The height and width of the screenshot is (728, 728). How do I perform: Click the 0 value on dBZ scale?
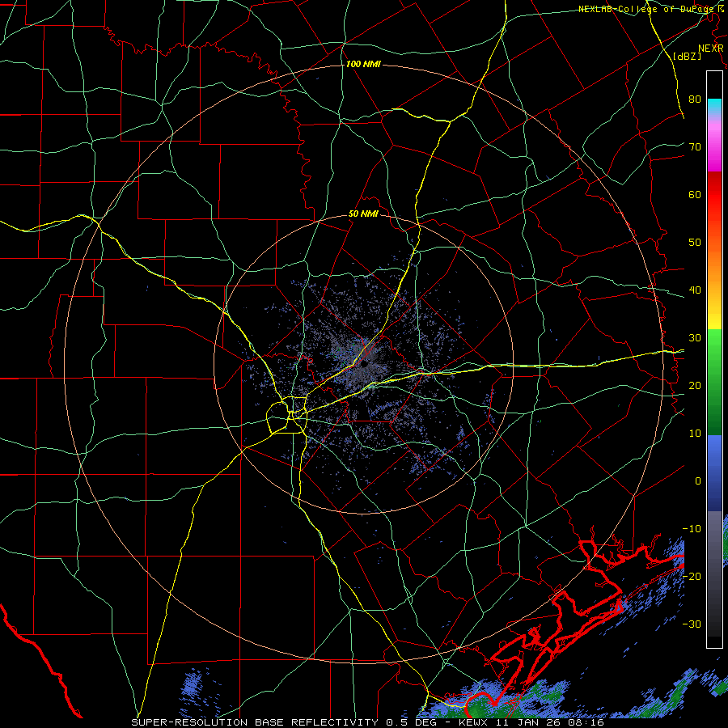[698, 481]
